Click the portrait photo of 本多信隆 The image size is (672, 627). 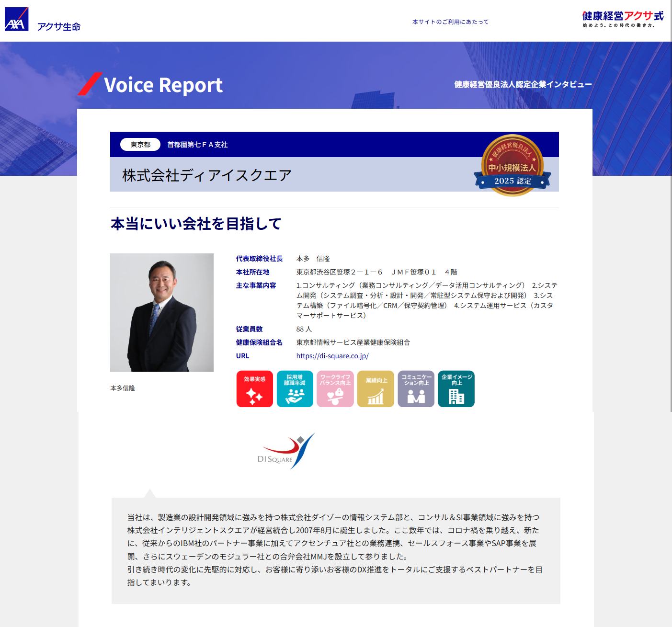pos(162,312)
